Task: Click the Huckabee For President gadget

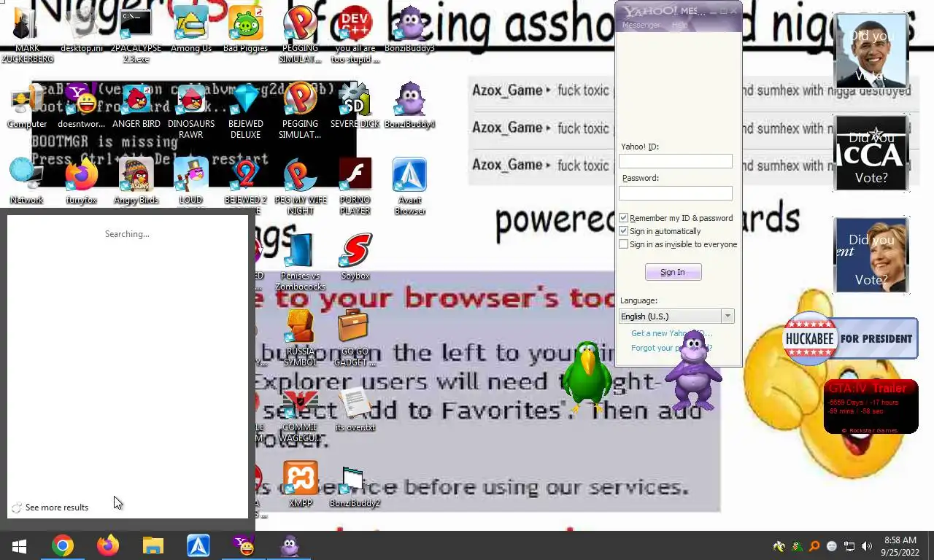Action: pos(850,339)
